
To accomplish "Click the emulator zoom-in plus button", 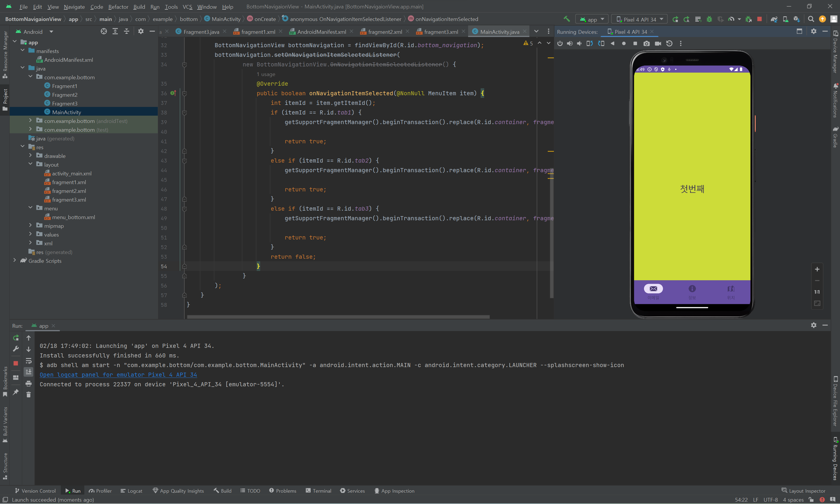I will (817, 269).
